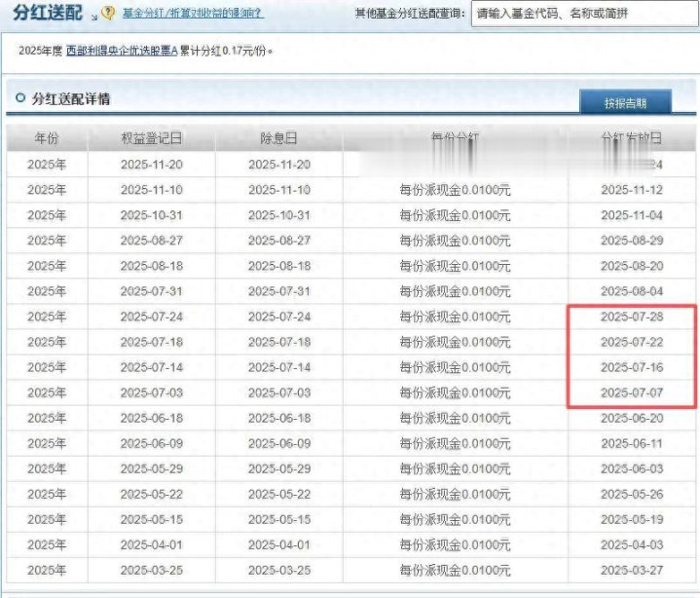Select record date 2025-11-20
The image size is (700, 598).
(x=152, y=165)
